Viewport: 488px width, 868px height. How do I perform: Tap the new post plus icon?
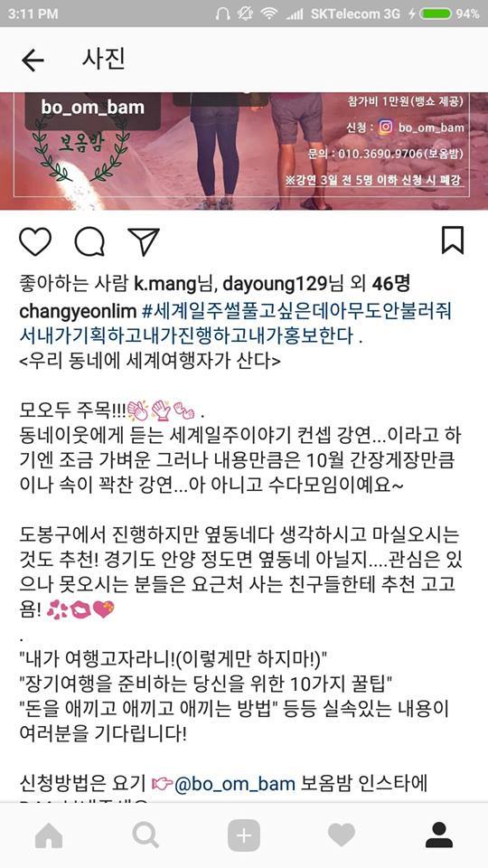244,835
